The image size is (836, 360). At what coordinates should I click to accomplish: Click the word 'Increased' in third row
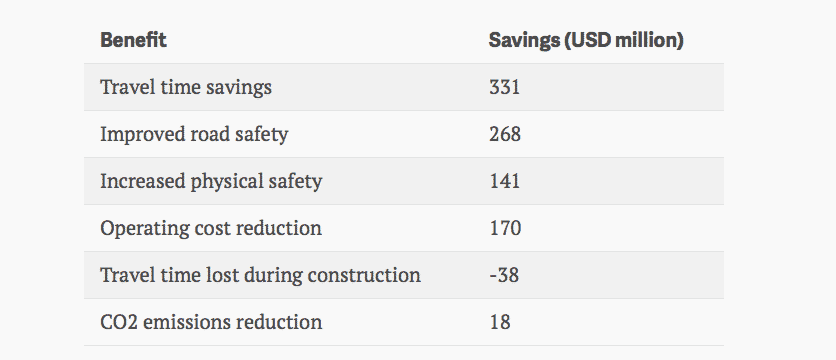point(142,181)
